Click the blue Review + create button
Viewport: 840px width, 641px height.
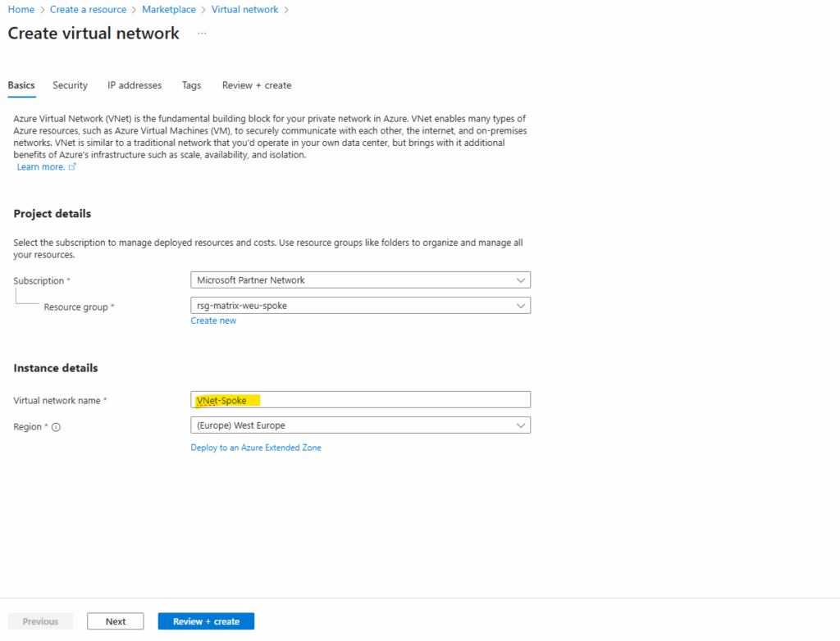(206, 621)
